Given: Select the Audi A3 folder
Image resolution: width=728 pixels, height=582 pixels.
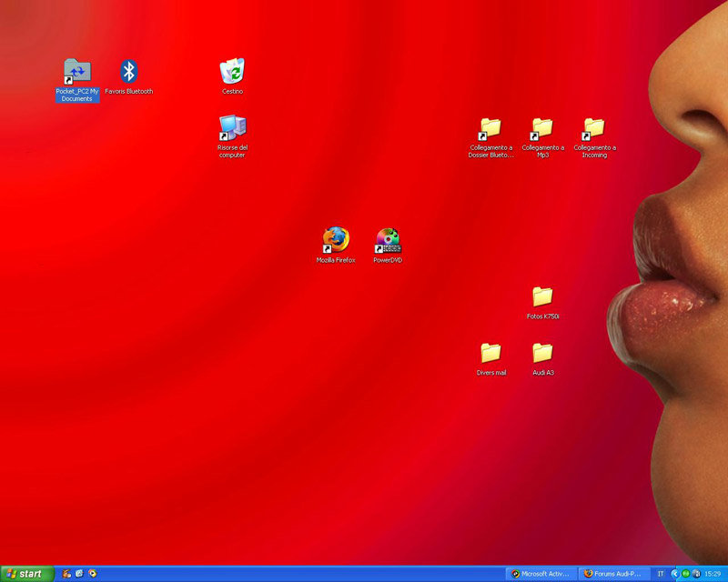Looking at the screenshot, I should [x=542, y=353].
